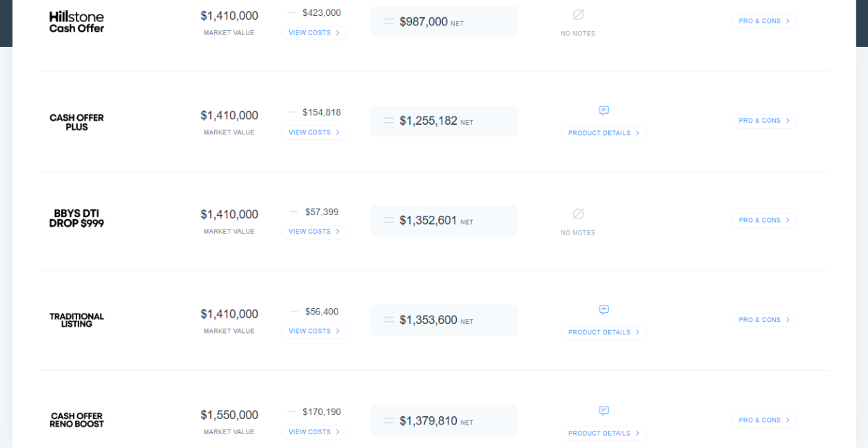
Task: Click the Cash Offer Plus logo
Action: point(76,122)
